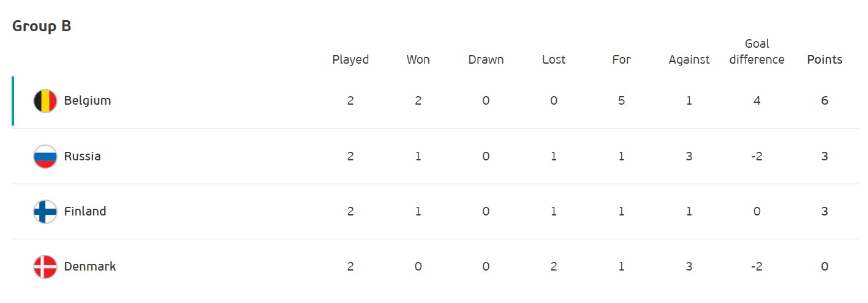Viewport: 868px width, 303px height.
Task: Click Denmark's points value of 0
Action: tap(825, 266)
